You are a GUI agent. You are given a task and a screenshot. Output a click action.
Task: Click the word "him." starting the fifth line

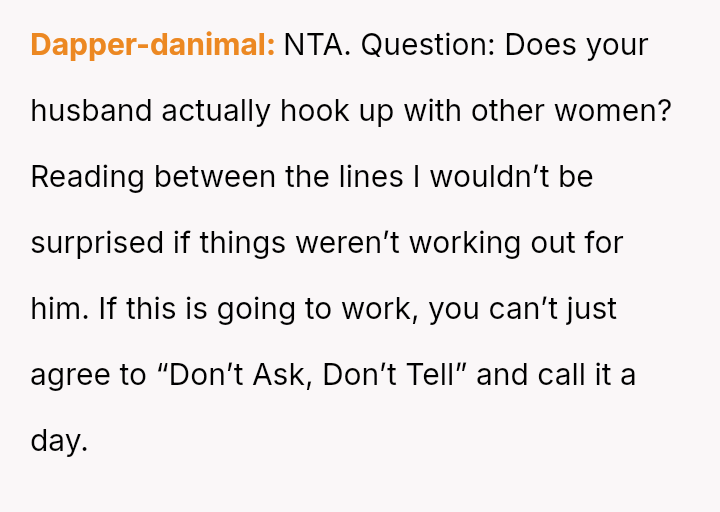(59, 309)
